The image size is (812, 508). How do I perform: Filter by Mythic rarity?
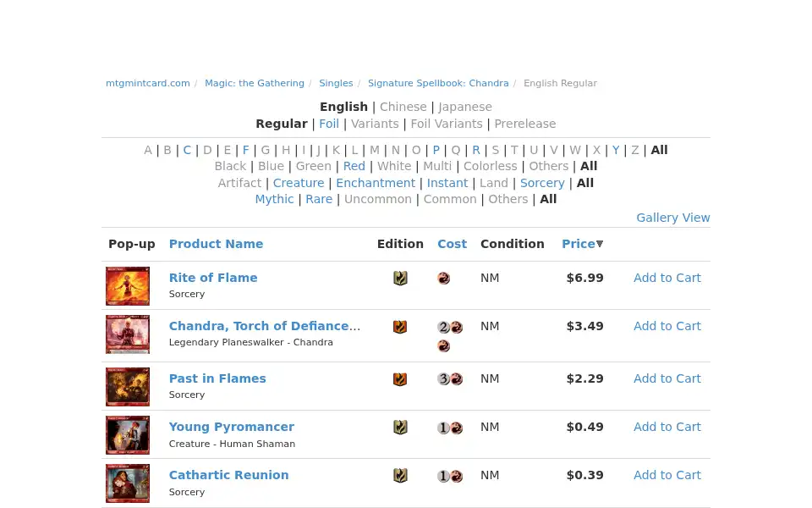click(274, 199)
